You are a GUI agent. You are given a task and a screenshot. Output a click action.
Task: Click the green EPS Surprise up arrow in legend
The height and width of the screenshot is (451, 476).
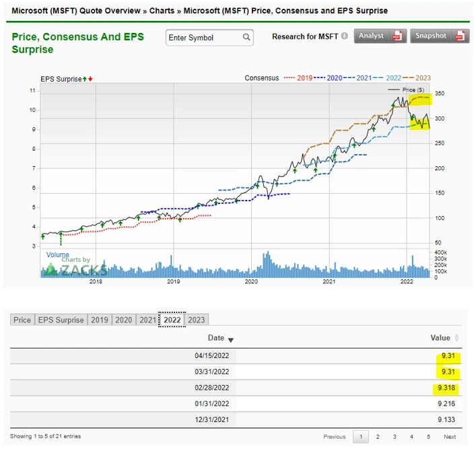click(x=85, y=79)
